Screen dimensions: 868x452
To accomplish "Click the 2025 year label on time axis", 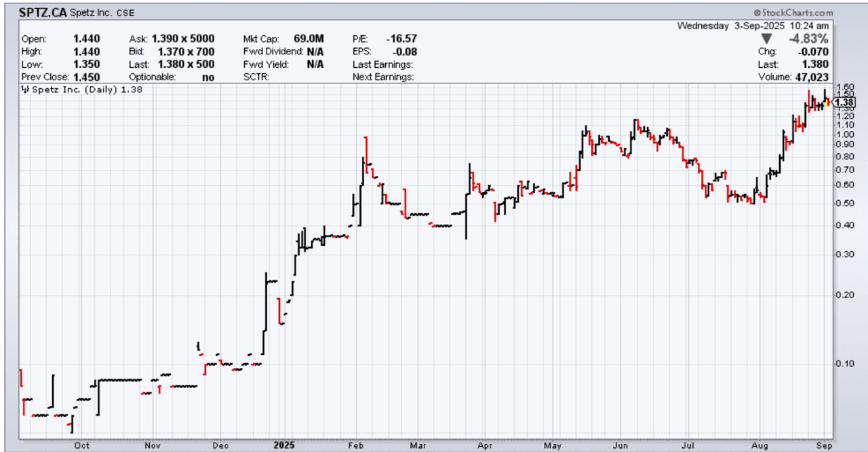I will coord(283,446).
